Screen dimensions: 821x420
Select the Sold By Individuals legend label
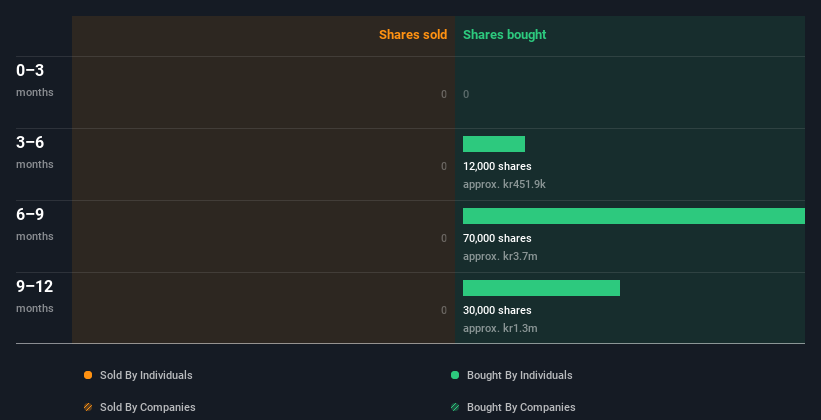click(146, 375)
